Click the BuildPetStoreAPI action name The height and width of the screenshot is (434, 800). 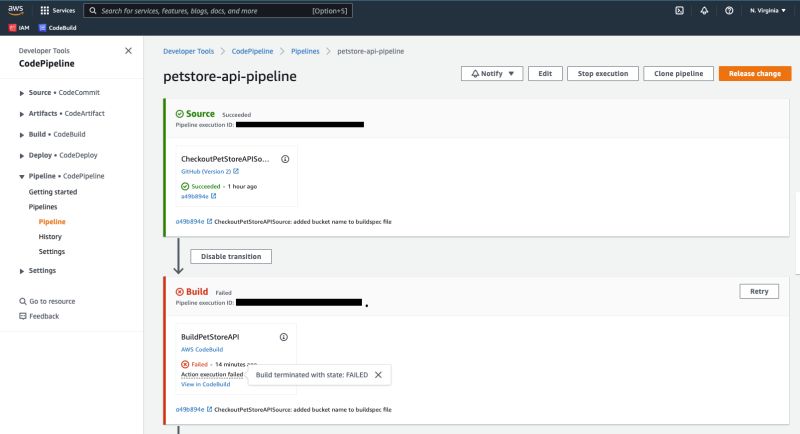click(x=210, y=337)
